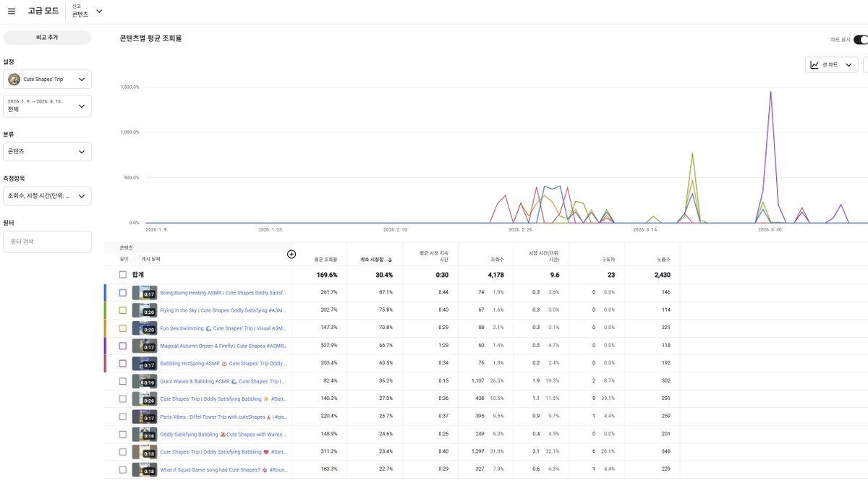Click the sort arrow beside 계속 시청함

tap(390, 259)
